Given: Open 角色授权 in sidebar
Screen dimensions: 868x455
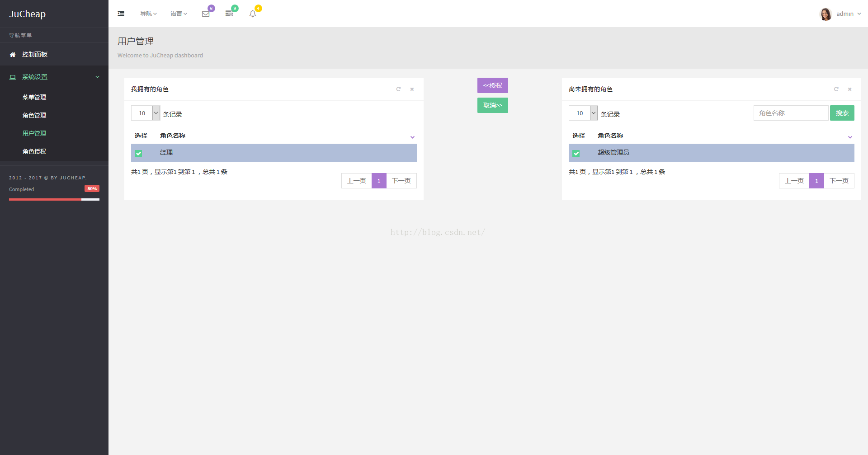Looking at the screenshot, I should click(x=34, y=151).
